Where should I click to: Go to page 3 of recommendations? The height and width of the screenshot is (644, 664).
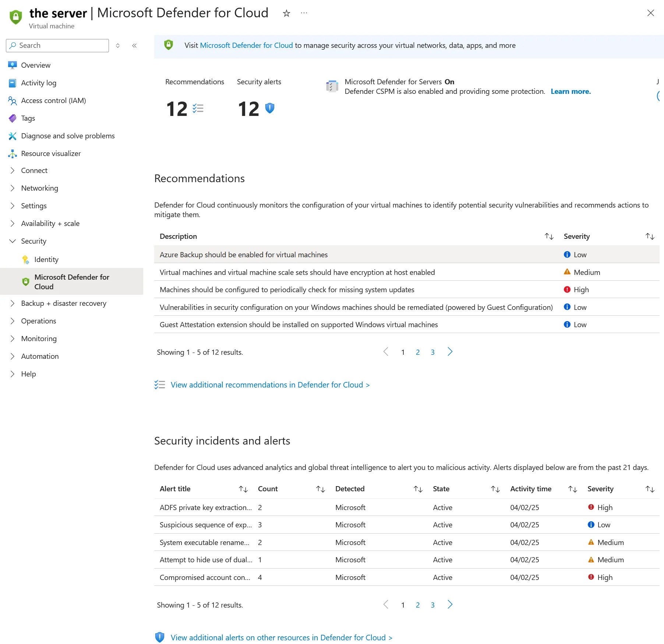click(432, 352)
